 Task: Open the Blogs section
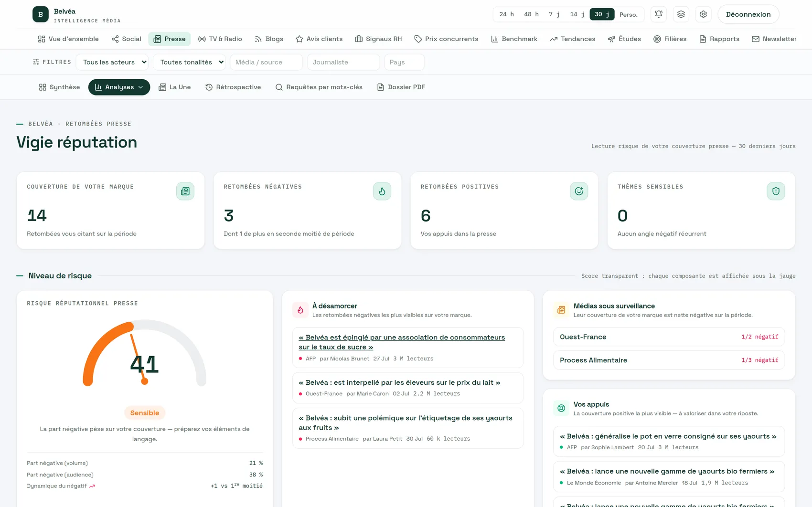pos(269,39)
